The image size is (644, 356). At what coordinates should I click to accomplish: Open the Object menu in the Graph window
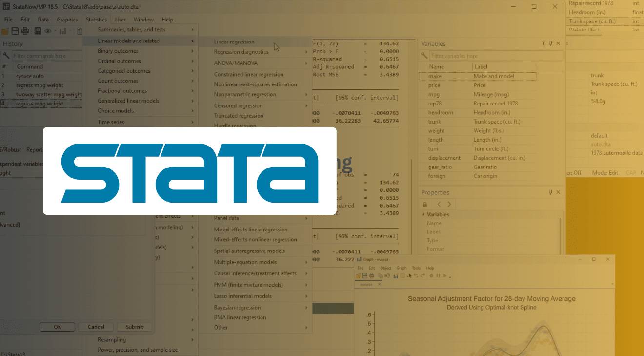coord(386,268)
